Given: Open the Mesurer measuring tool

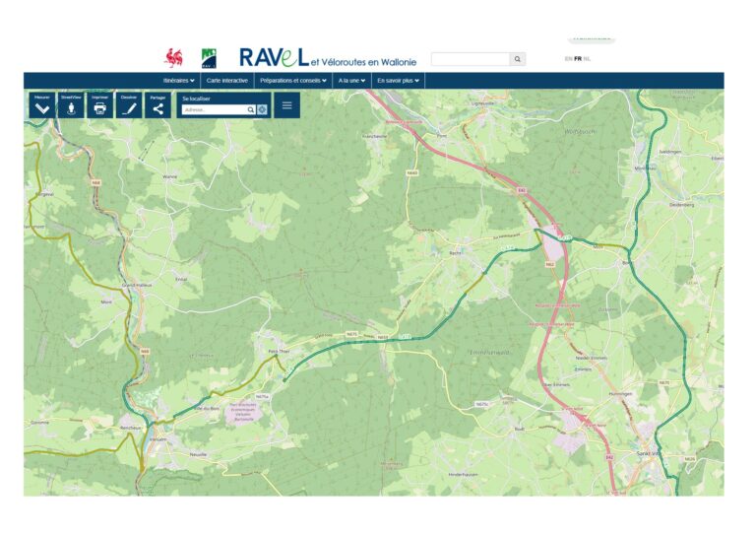Looking at the screenshot, I should pos(42,105).
